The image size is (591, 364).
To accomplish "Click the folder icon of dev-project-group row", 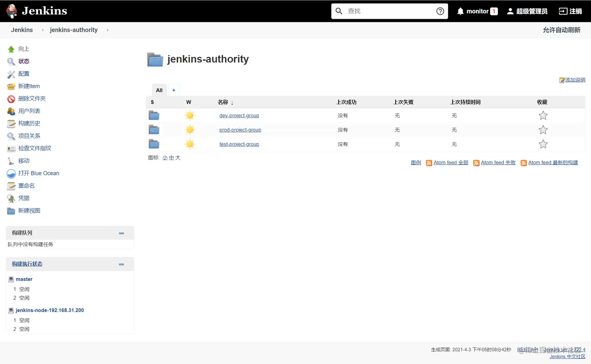I will [154, 115].
